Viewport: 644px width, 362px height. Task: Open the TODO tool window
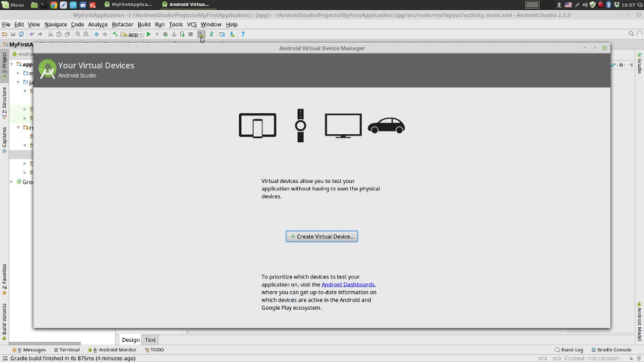click(154, 350)
